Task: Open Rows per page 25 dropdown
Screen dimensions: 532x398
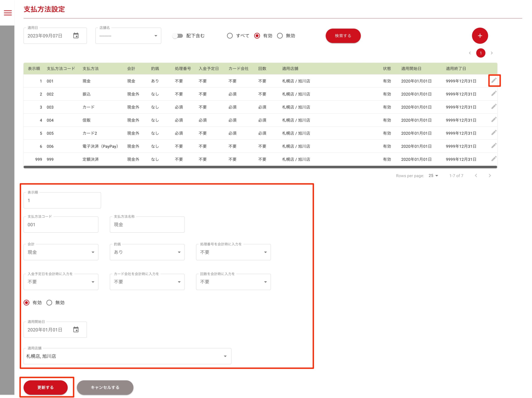Action: tap(433, 176)
